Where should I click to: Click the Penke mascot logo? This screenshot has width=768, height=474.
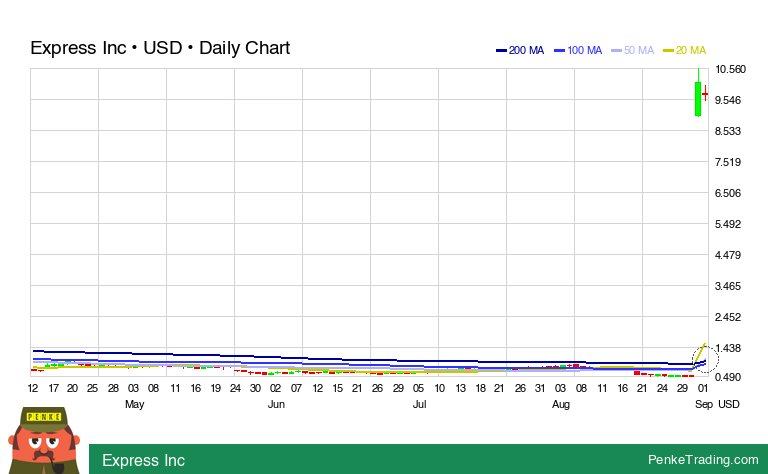pyautogui.click(x=44, y=440)
